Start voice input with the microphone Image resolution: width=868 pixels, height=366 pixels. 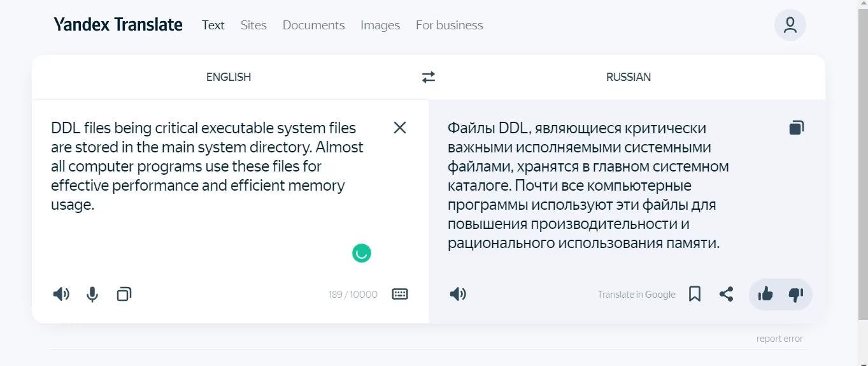tap(92, 294)
